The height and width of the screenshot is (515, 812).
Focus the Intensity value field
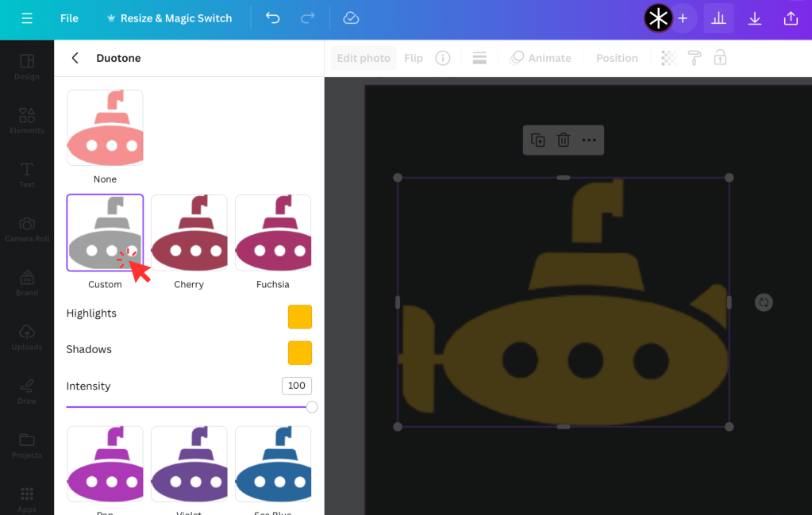(297, 386)
